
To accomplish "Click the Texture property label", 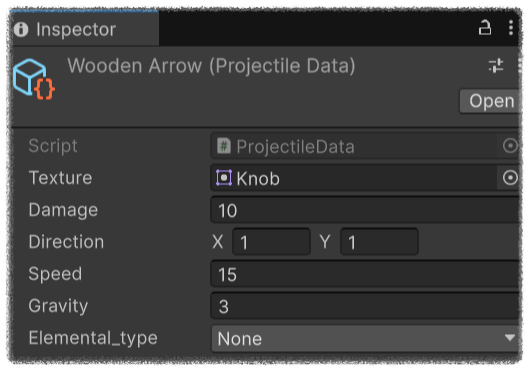I will (x=61, y=178).
